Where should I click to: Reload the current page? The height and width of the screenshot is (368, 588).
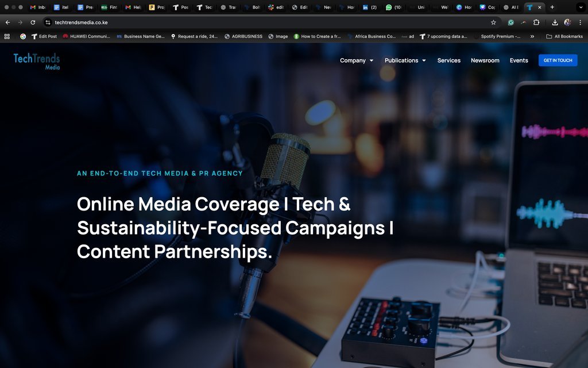coord(33,22)
